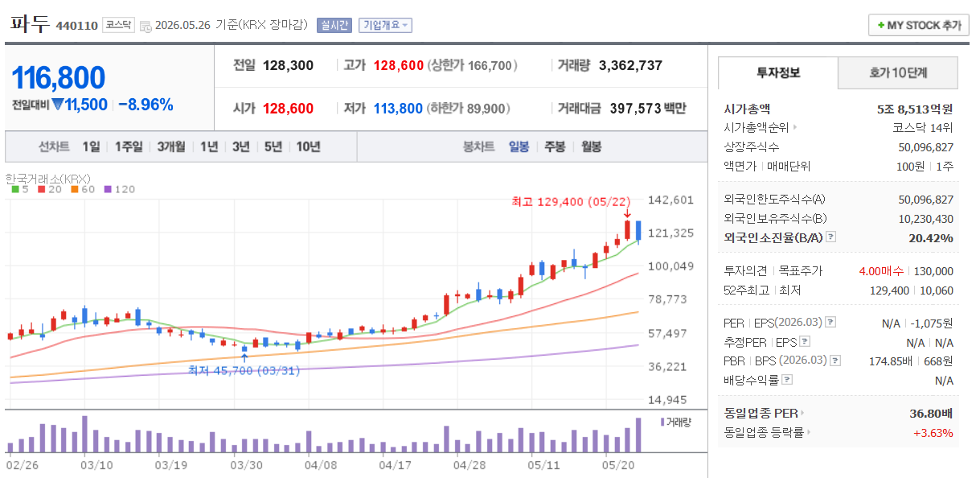This screenshot has width=980, height=478.
Task: Click the 저가 value 113,800
Action: 398,108
